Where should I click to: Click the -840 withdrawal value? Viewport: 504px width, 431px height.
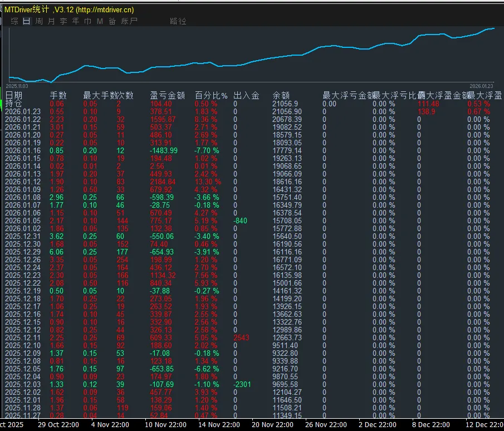pyautogui.click(x=241, y=221)
